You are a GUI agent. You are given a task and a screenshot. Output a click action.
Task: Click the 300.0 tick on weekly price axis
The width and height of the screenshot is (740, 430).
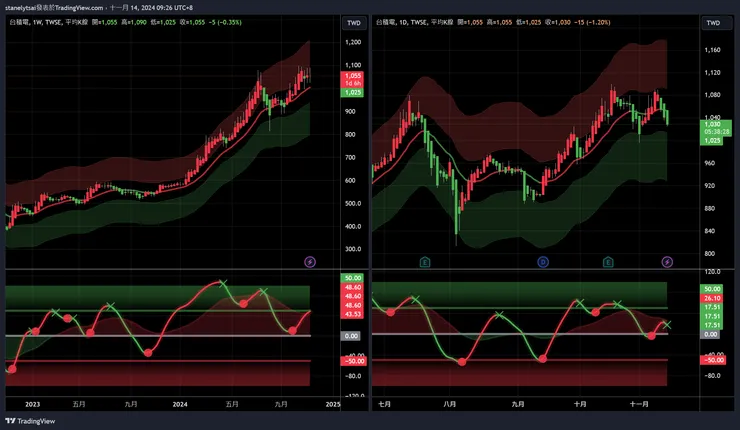353,249
